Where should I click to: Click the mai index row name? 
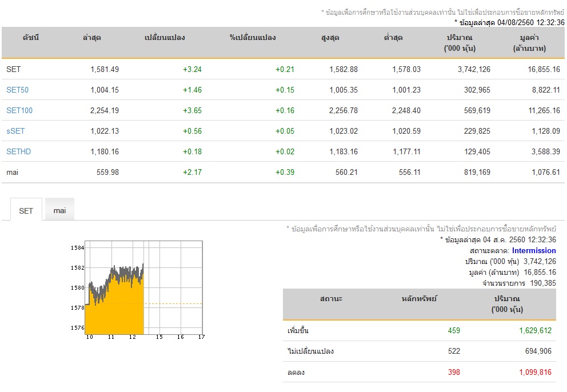(x=13, y=172)
